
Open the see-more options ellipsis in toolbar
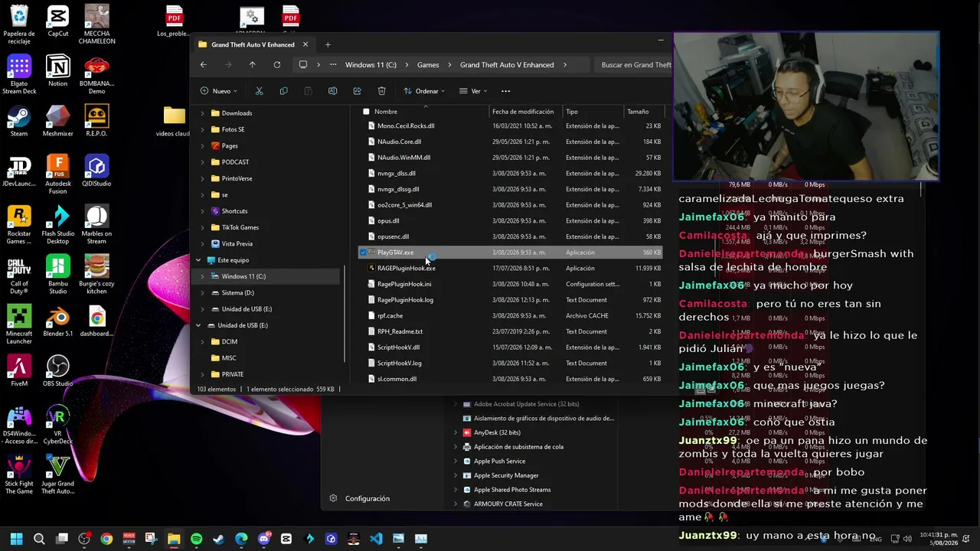pyautogui.click(x=505, y=91)
